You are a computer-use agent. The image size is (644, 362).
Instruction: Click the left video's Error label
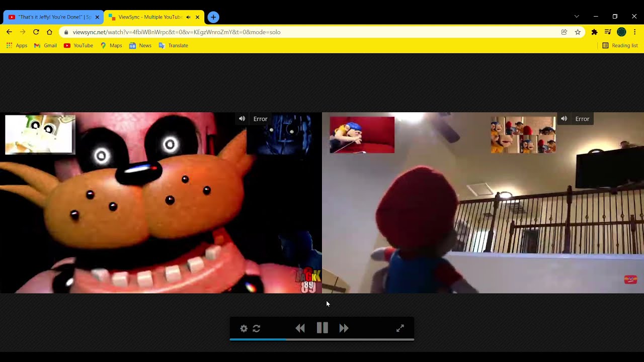(260, 119)
